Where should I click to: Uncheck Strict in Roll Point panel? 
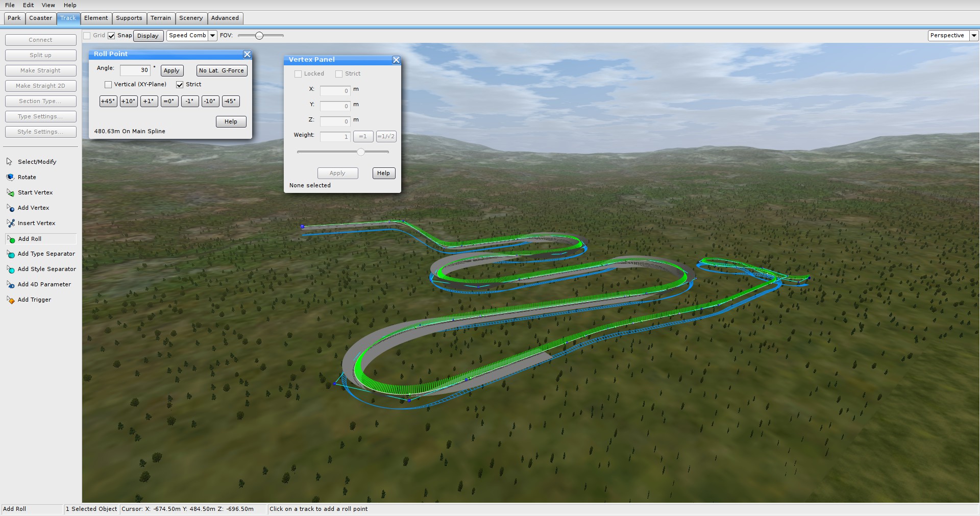click(180, 85)
